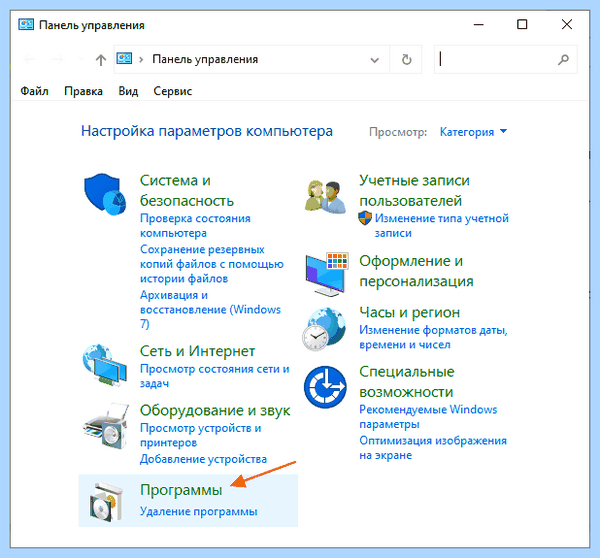Minimize the Control Panel window
Image resolution: width=600 pixels, height=558 pixels.
(x=479, y=24)
